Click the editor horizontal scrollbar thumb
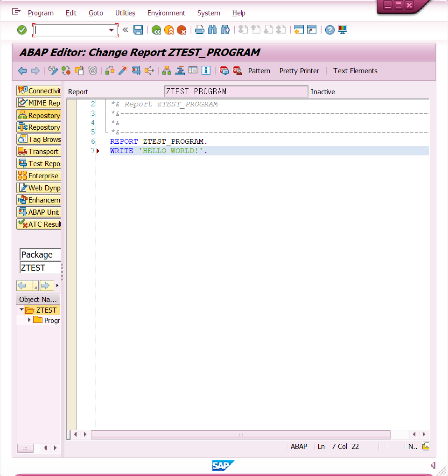This screenshot has width=448, height=476. [x=241, y=435]
